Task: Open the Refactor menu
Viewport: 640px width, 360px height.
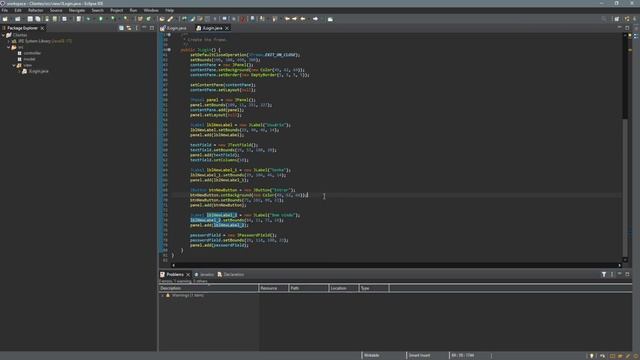Action: click(x=36, y=10)
